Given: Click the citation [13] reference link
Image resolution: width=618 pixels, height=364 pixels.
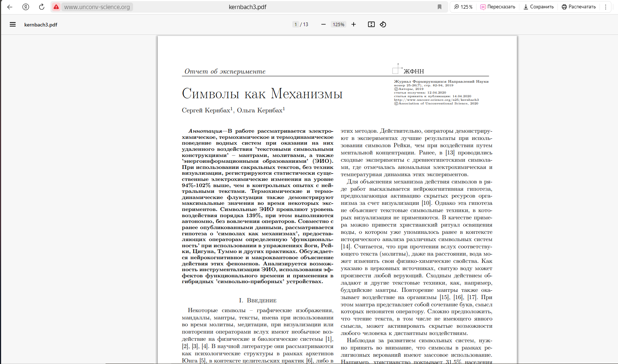Looking at the screenshot, I should point(450,153).
